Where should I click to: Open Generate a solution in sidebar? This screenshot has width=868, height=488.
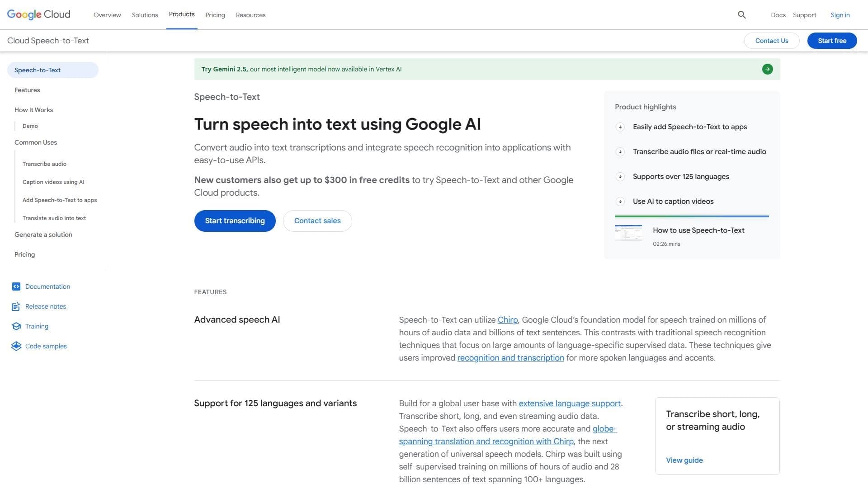(x=43, y=235)
